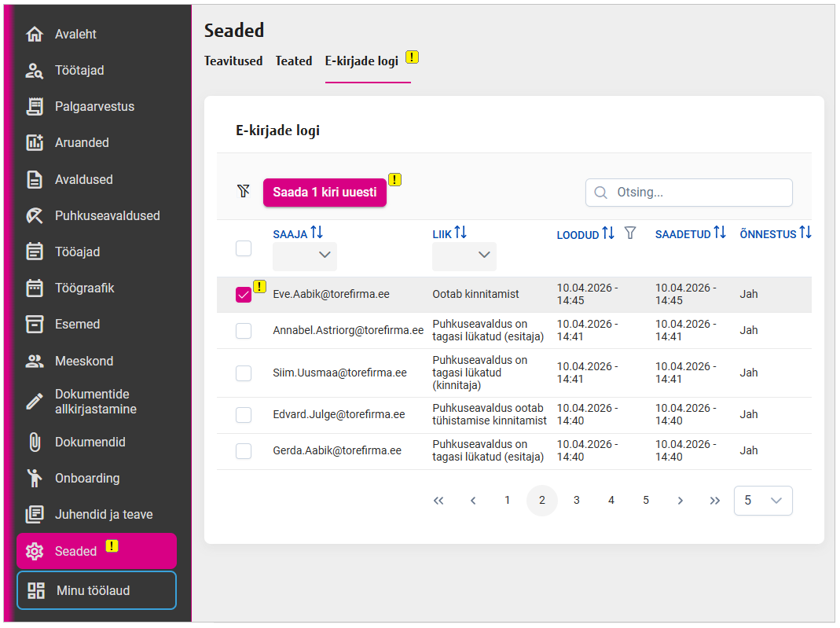Uncheck the Eve.Aabik@torefirma.ee row checkbox
Image resolution: width=840 pixels, height=628 pixels.
[x=244, y=295]
